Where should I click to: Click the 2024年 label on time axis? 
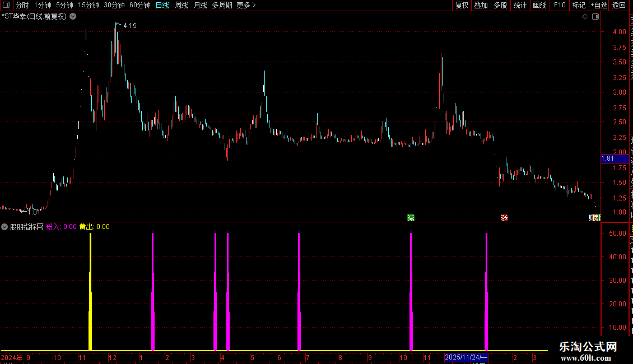coord(12,357)
